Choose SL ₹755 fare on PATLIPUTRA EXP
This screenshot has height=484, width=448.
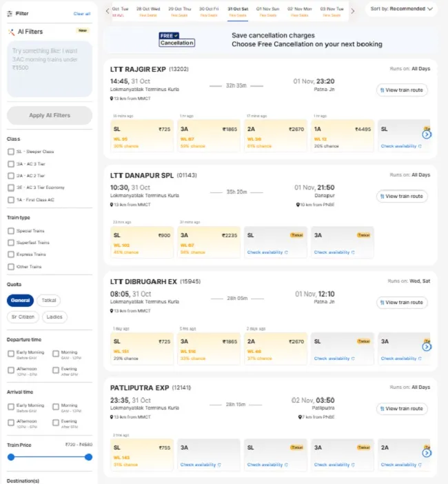(142, 454)
